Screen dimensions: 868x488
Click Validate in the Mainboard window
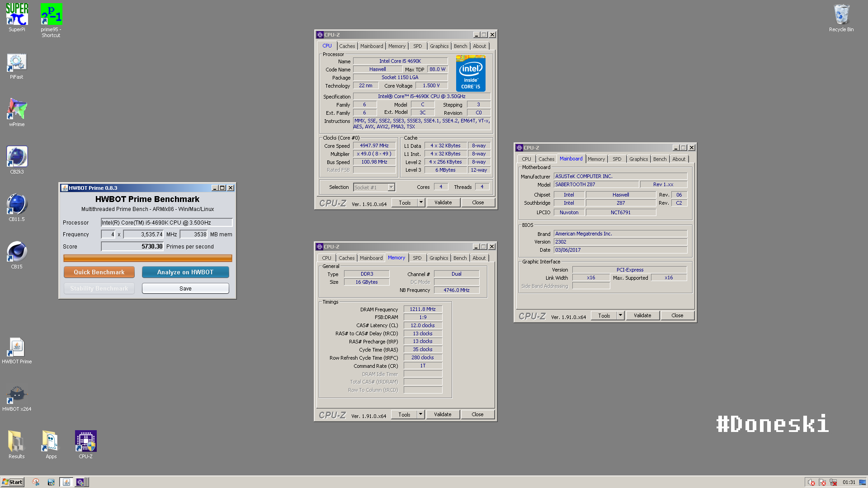[x=642, y=315]
